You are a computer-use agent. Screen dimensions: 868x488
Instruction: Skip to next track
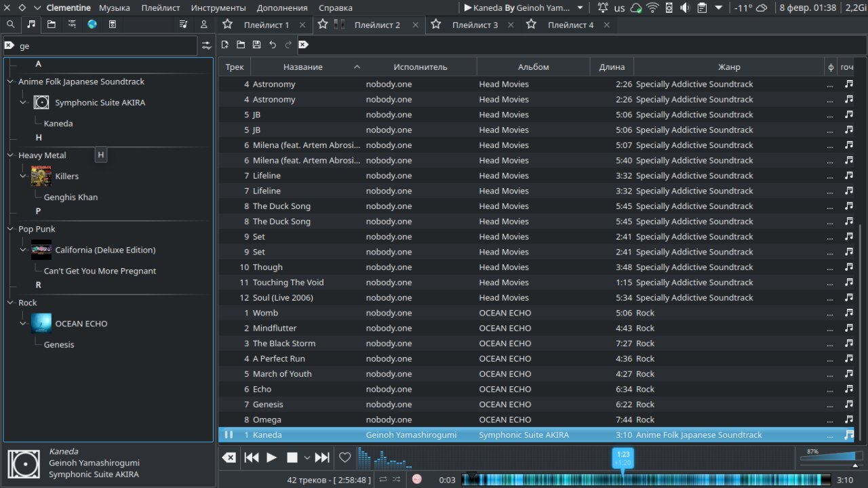point(323,457)
